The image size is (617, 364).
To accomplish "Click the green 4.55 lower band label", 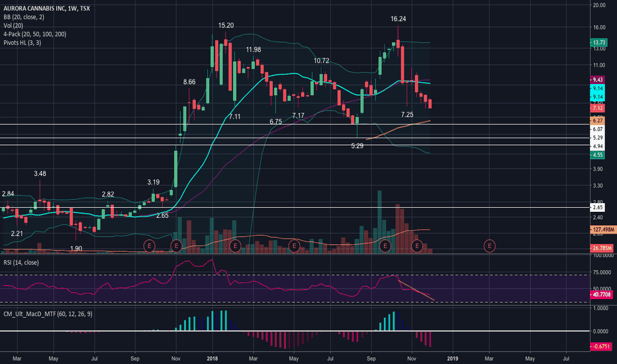I will coord(597,155).
